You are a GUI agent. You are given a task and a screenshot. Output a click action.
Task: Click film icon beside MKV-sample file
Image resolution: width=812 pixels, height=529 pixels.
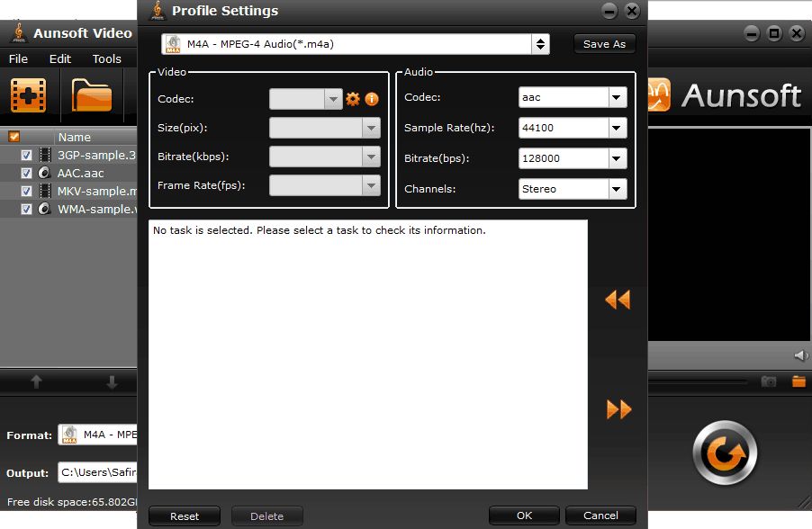(x=46, y=191)
